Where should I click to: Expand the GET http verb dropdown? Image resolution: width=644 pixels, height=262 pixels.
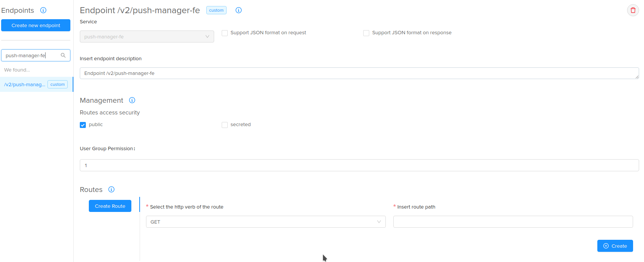point(265,222)
